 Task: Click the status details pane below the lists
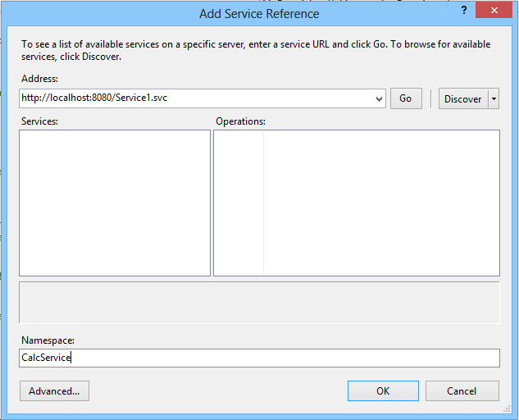(259, 303)
